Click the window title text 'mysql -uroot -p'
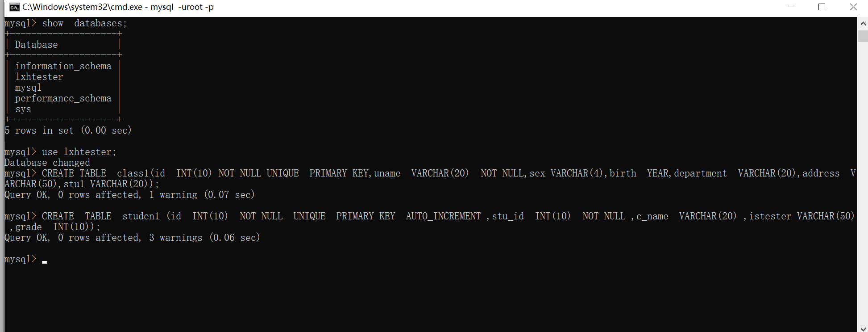This screenshot has height=332, width=868. (182, 7)
